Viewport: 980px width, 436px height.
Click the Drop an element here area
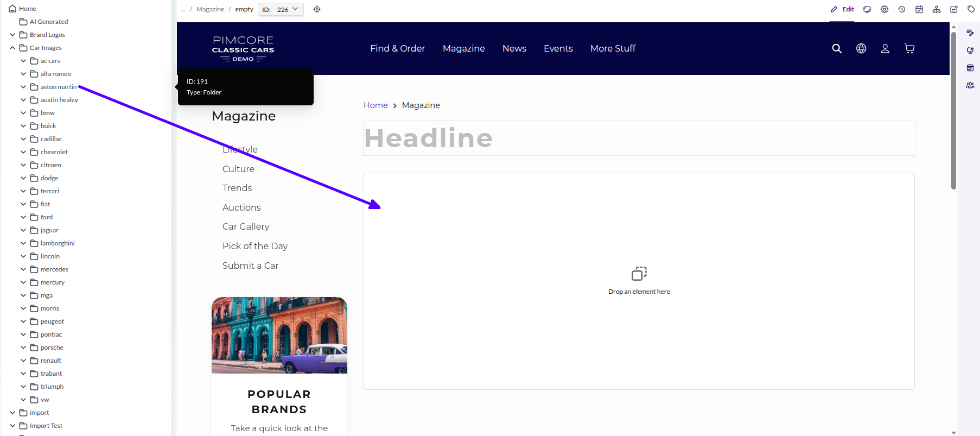[x=639, y=281]
